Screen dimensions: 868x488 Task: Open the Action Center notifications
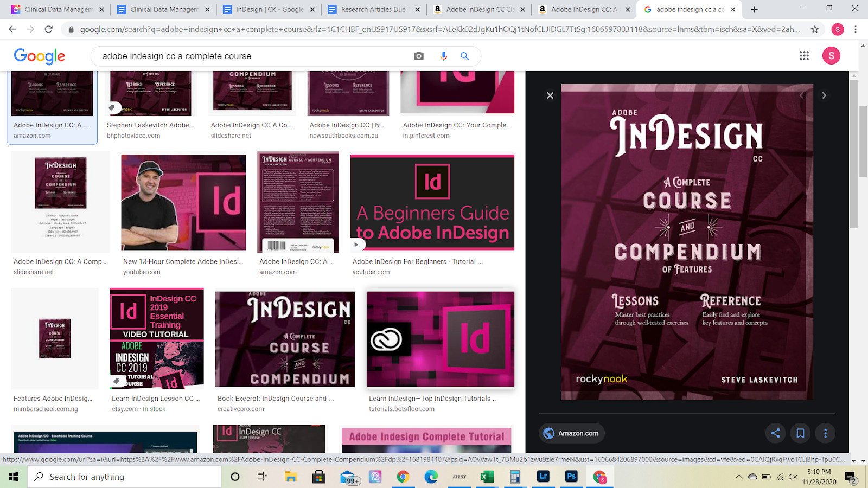850,477
